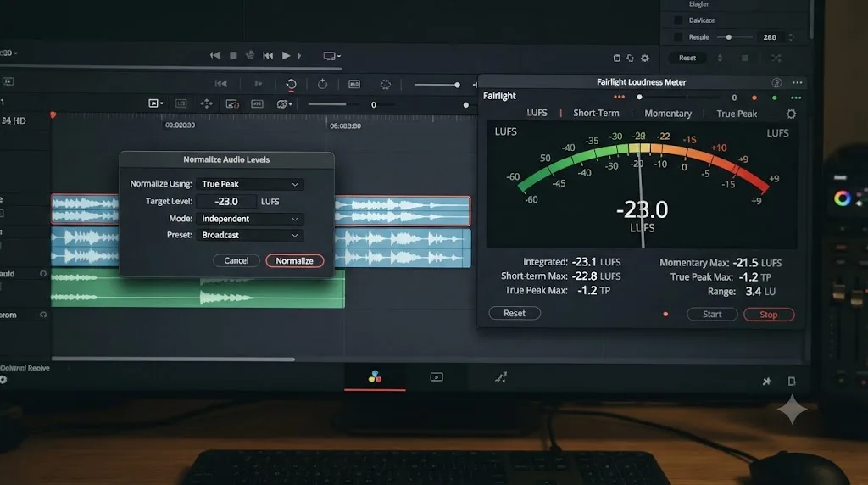This screenshot has width=868, height=485.
Task: Open the Fairlight Loudness Meter ellipsis menu
Action: (797, 82)
